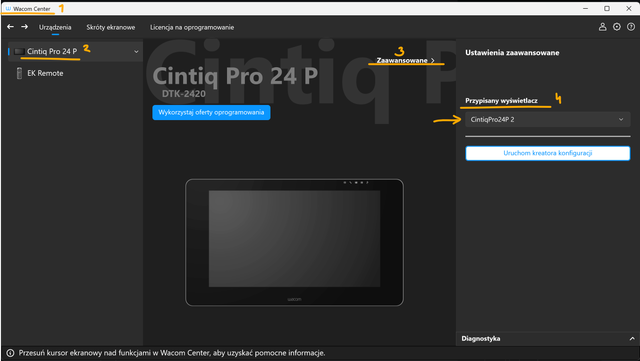
Task: Open the Licencja na oprogramowanie tab
Action: pyautogui.click(x=192, y=27)
